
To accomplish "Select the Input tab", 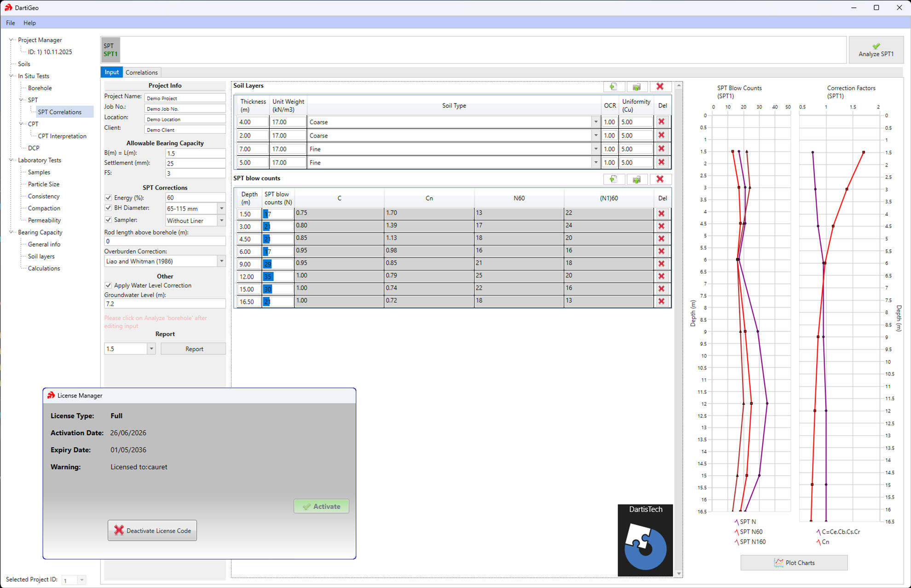I will pos(111,72).
